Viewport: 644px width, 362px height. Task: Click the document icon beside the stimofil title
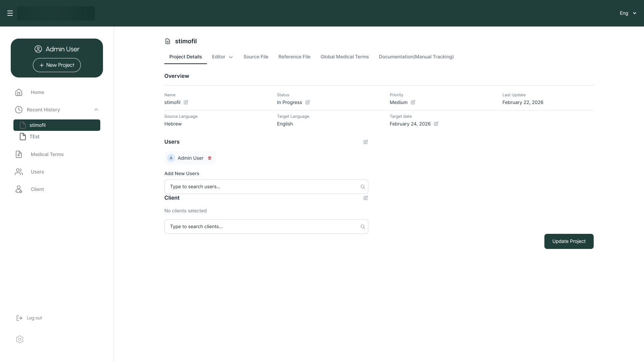tap(168, 41)
